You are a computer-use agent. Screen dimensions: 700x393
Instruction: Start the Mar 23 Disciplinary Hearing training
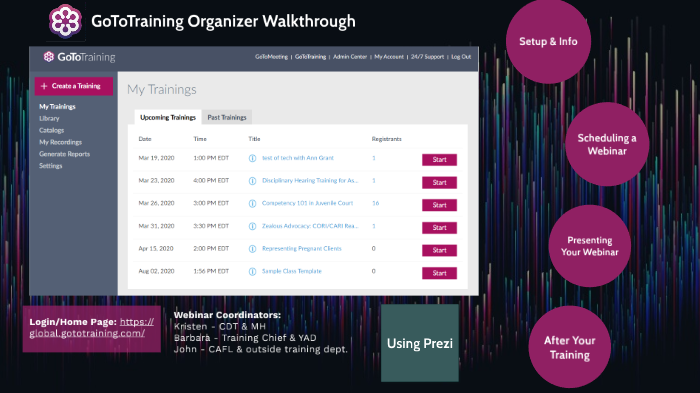click(x=439, y=183)
